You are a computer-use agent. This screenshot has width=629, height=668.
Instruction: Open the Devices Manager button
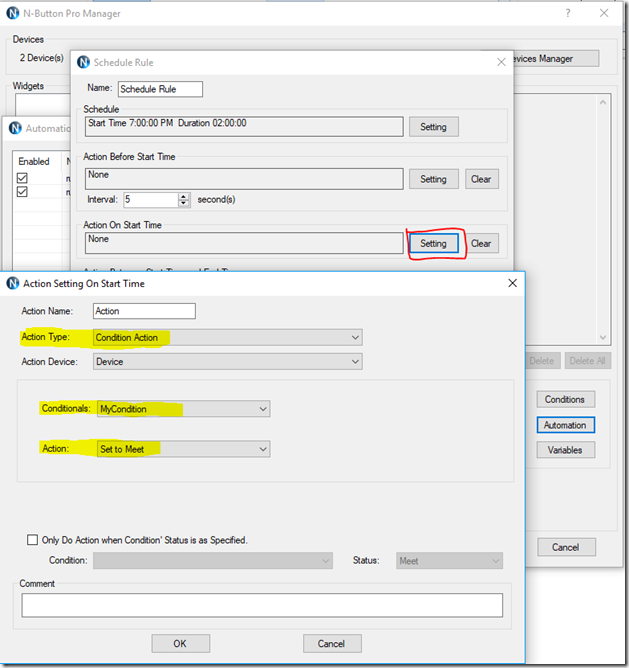[555, 59]
